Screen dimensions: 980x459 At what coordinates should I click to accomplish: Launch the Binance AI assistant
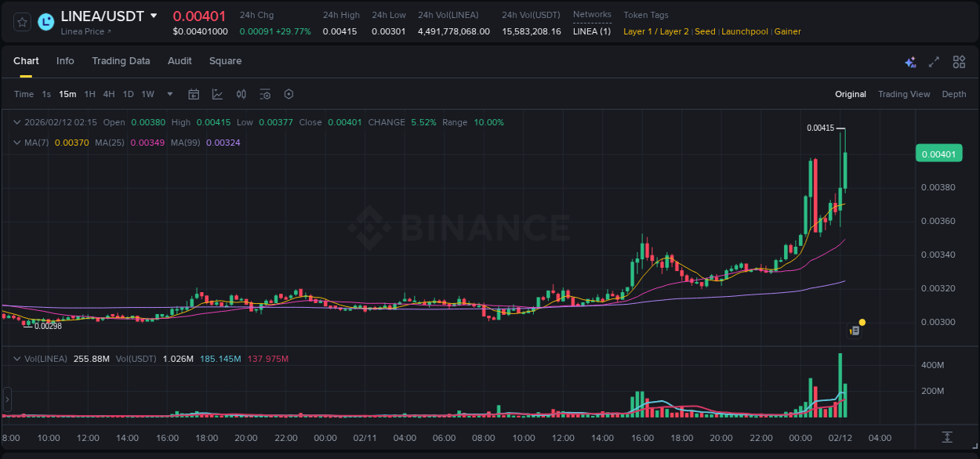[909, 61]
